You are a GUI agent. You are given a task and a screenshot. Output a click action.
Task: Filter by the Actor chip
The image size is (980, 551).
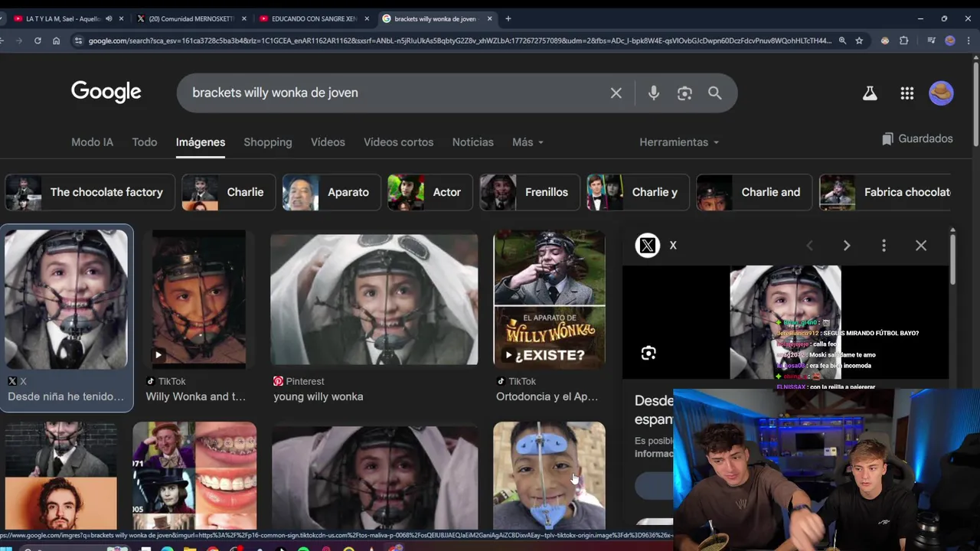(x=430, y=192)
